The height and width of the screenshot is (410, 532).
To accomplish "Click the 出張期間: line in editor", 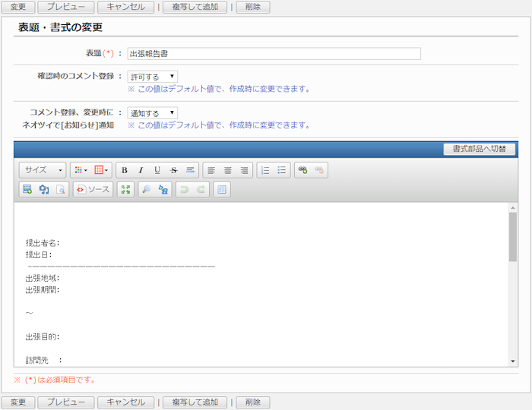I will click(43, 290).
